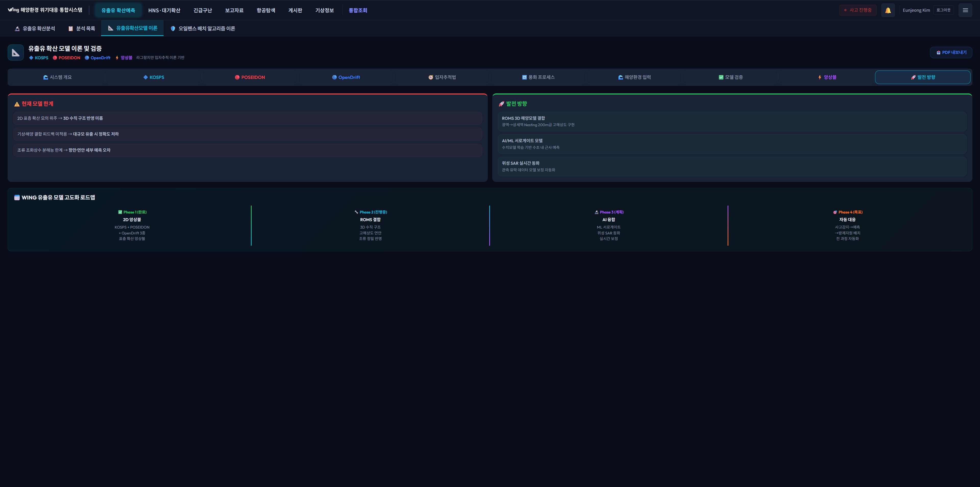Go to HNS·대기확산 menu

click(x=164, y=10)
